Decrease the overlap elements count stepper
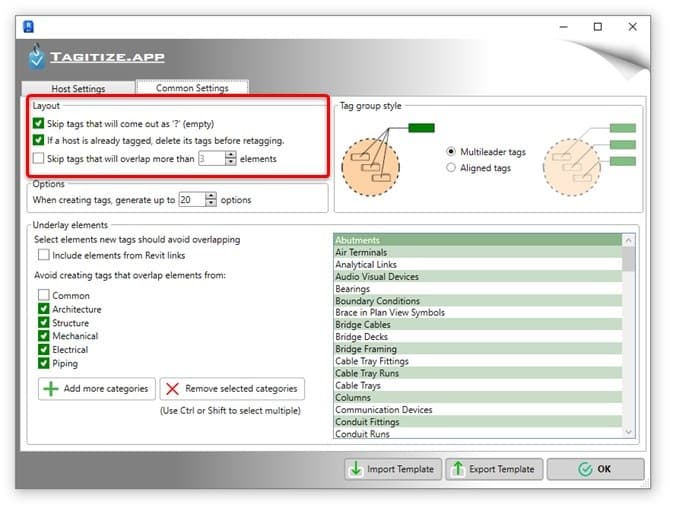 point(231,162)
